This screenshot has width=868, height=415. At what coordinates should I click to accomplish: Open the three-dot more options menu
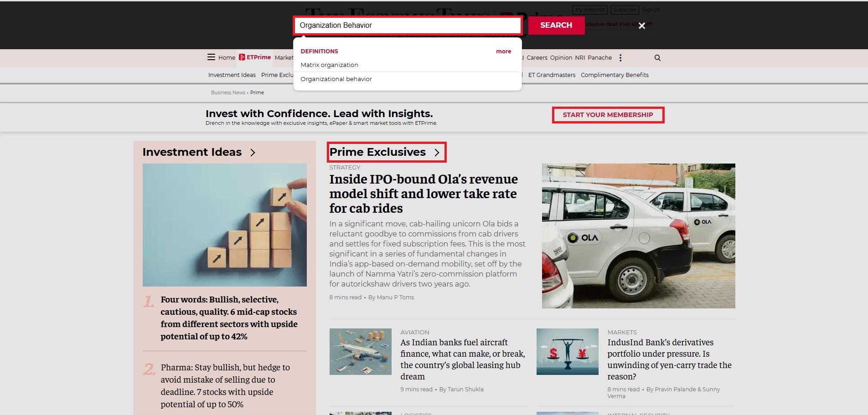click(620, 58)
